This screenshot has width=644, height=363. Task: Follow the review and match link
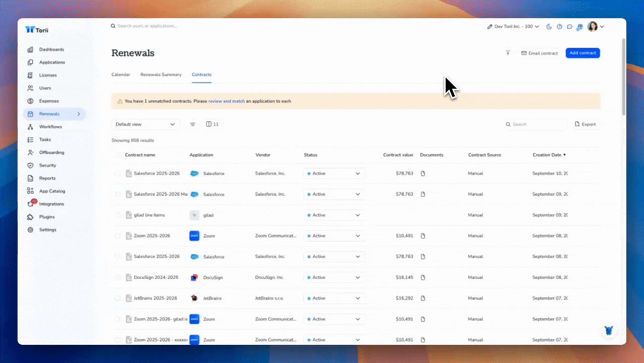click(x=226, y=101)
